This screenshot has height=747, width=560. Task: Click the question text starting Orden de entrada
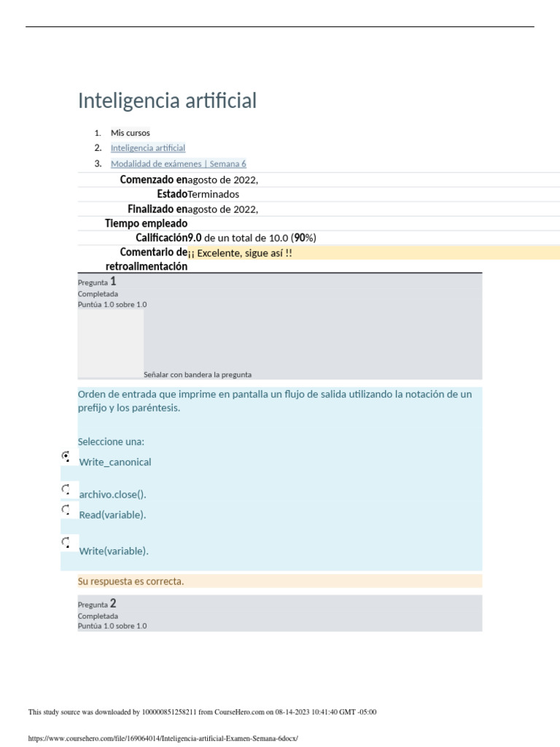[275, 401]
